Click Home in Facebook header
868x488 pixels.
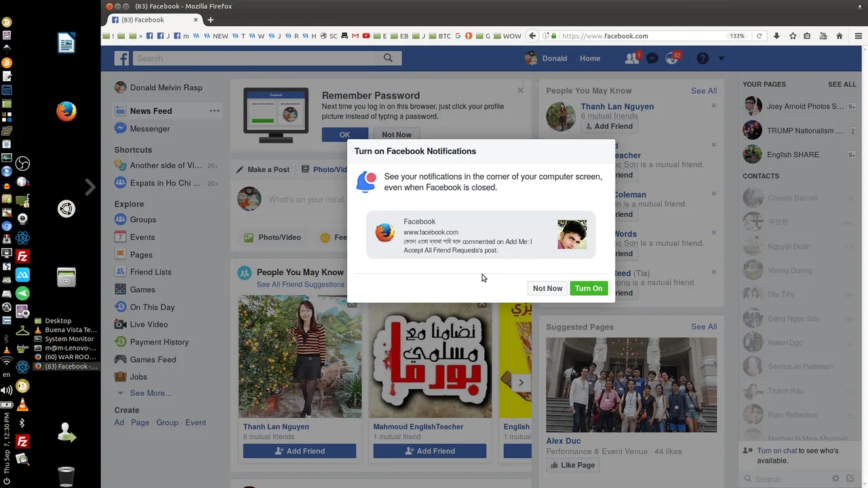pos(590,58)
